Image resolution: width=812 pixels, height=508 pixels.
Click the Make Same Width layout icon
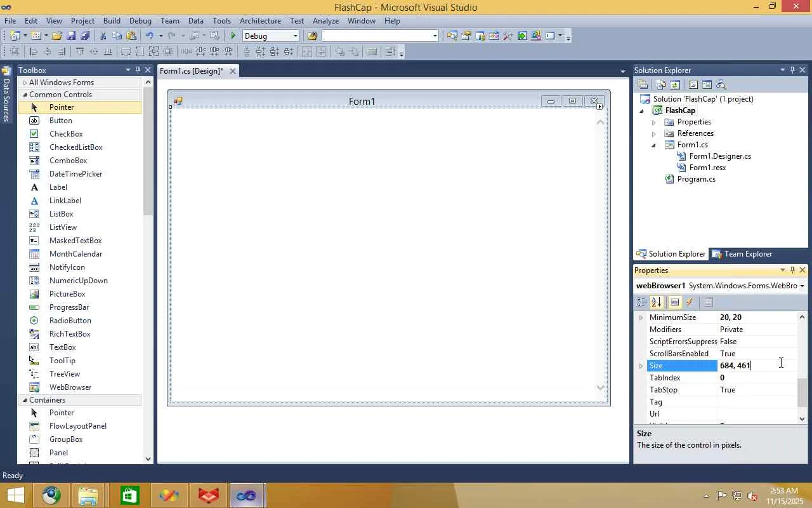126,52
